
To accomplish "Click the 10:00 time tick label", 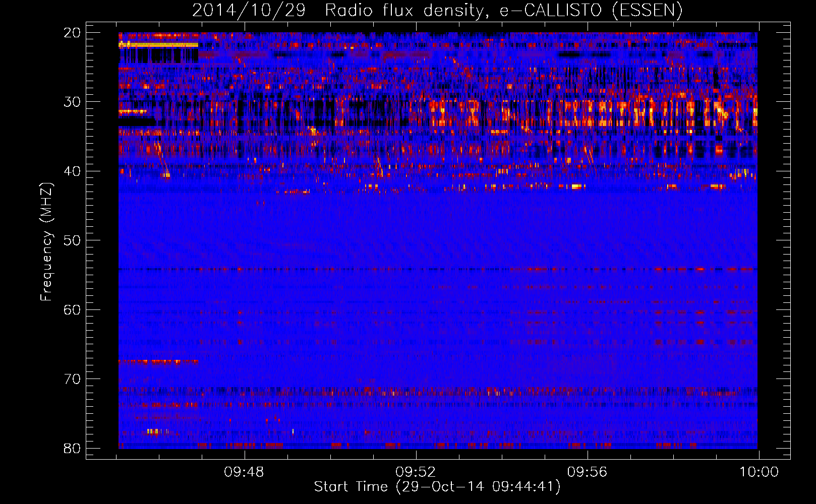I will [x=759, y=472].
